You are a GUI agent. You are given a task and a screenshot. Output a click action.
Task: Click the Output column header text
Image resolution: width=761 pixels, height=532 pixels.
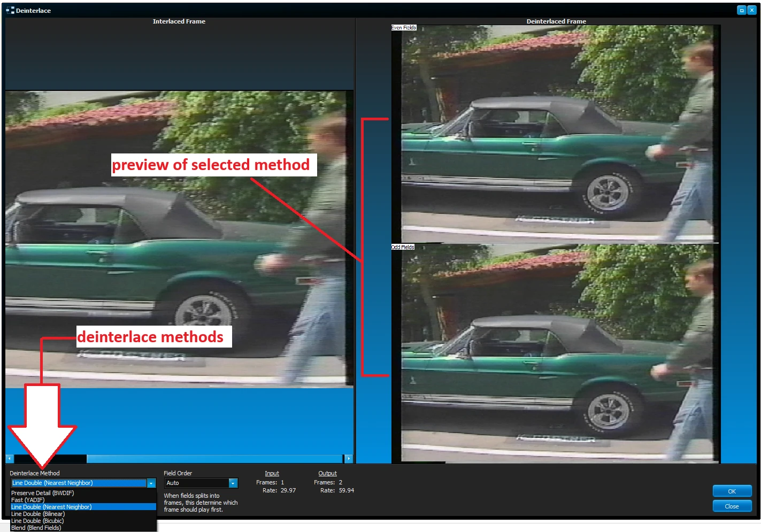pos(327,473)
